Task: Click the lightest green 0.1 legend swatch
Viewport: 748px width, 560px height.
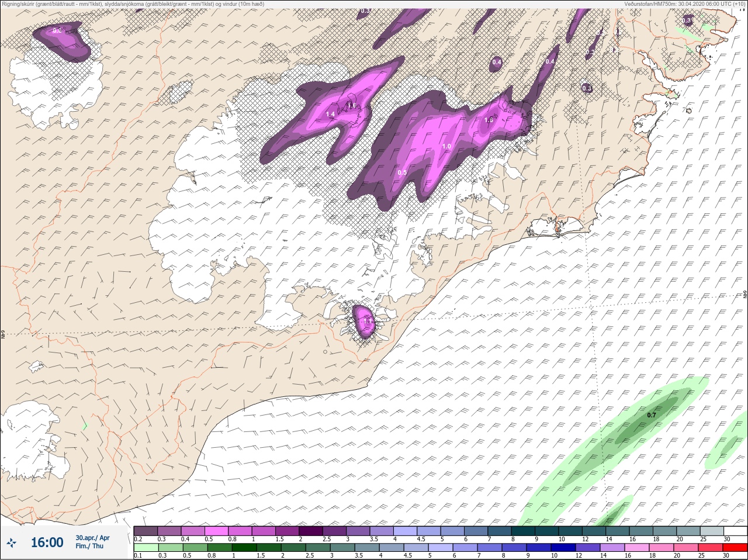Action: 146,548
